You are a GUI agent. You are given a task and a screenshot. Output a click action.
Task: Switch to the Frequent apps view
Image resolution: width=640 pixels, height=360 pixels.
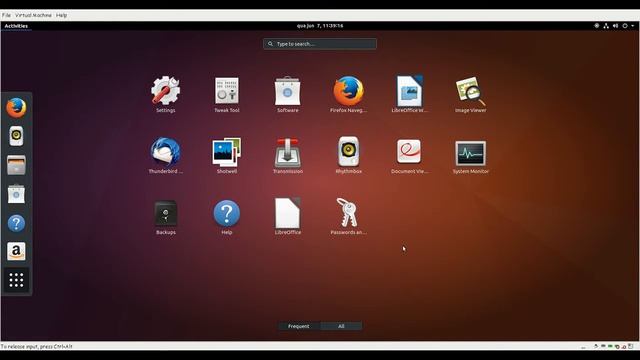coord(299,326)
